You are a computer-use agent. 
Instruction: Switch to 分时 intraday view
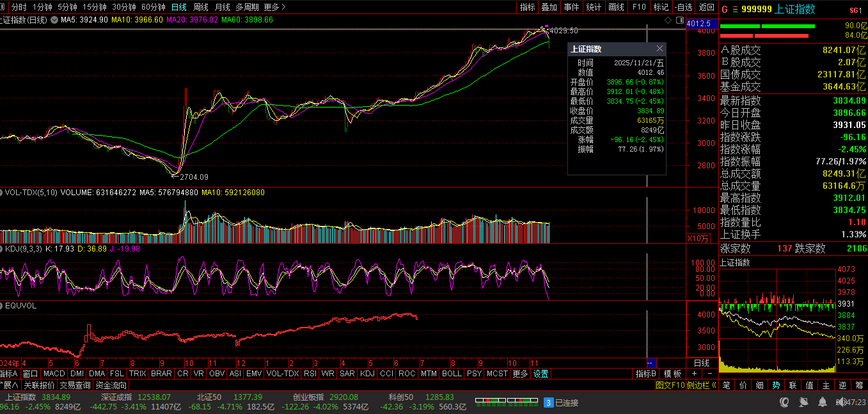click(x=19, y=7)
